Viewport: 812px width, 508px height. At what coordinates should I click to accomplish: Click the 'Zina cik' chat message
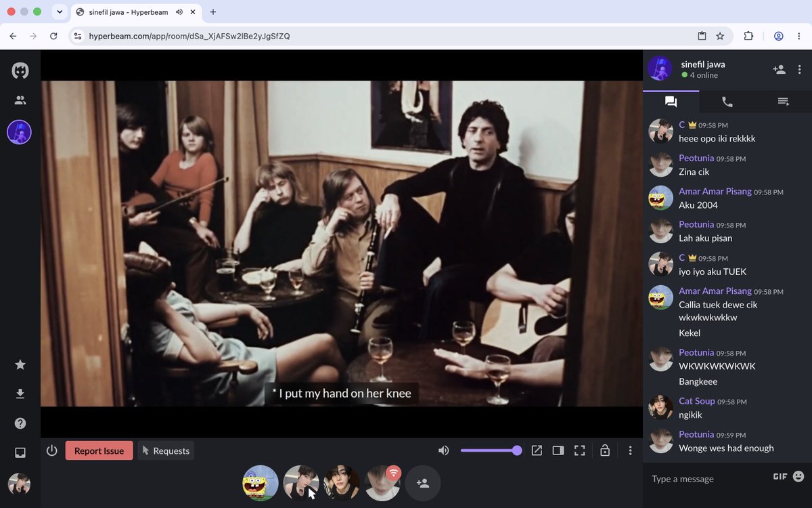pos(694,171)
